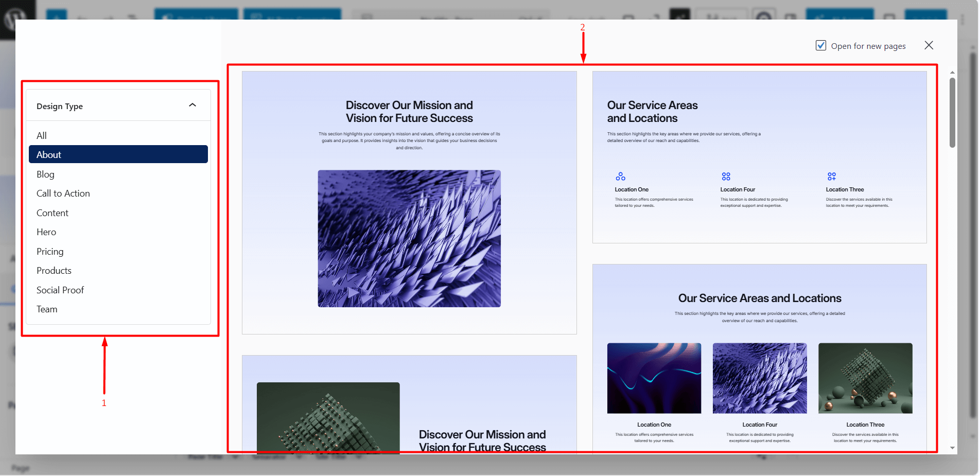This screenshot has width=980, height=476.
Task: Collapse the Design Type section
Action: [192, 104]
